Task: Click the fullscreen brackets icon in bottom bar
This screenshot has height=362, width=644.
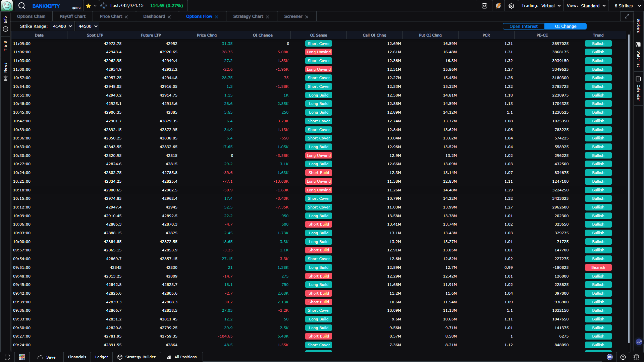Action: pos(7,357)
